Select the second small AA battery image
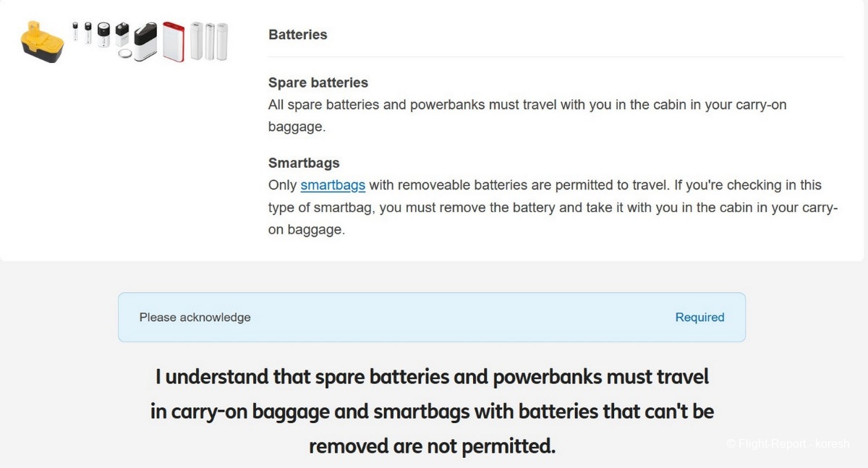 point(88,33)
